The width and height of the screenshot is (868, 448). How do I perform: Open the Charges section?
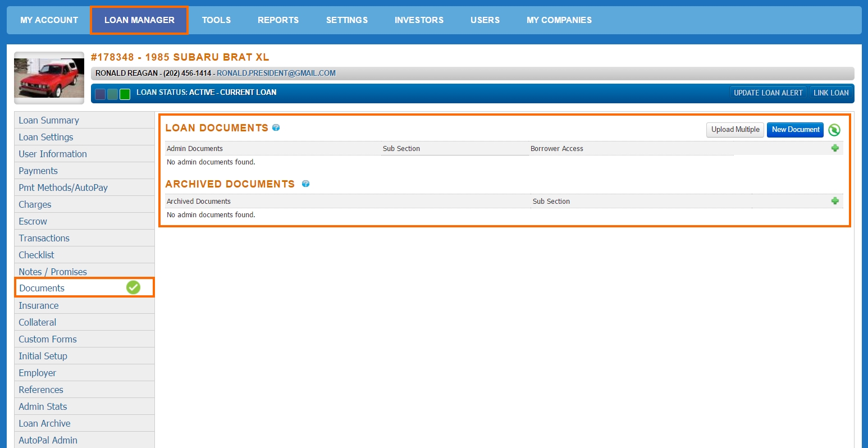(84, 204)
